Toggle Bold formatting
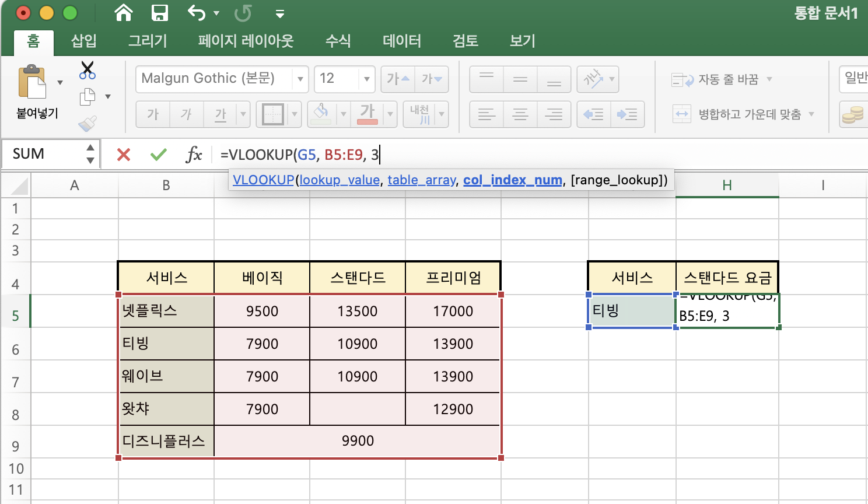This screenshot has height=504, width=868. tap(153, 114)
